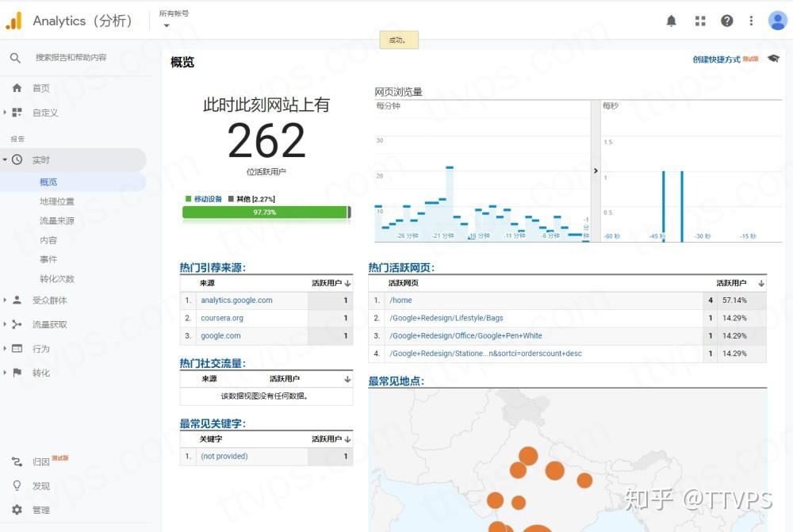Open the Help menu icon
Screen dimensions: 793x532
pyautogui.click(x=727, y=21)
